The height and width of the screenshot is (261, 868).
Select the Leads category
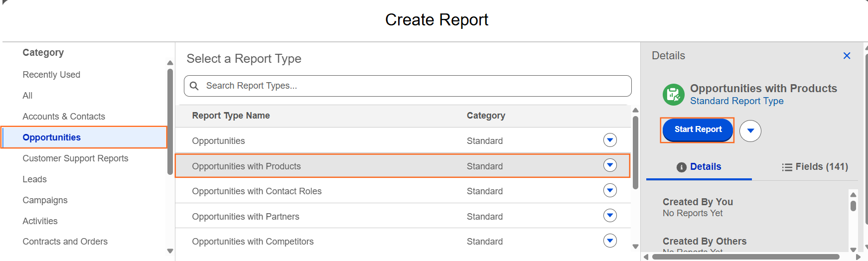pos(34,179)
